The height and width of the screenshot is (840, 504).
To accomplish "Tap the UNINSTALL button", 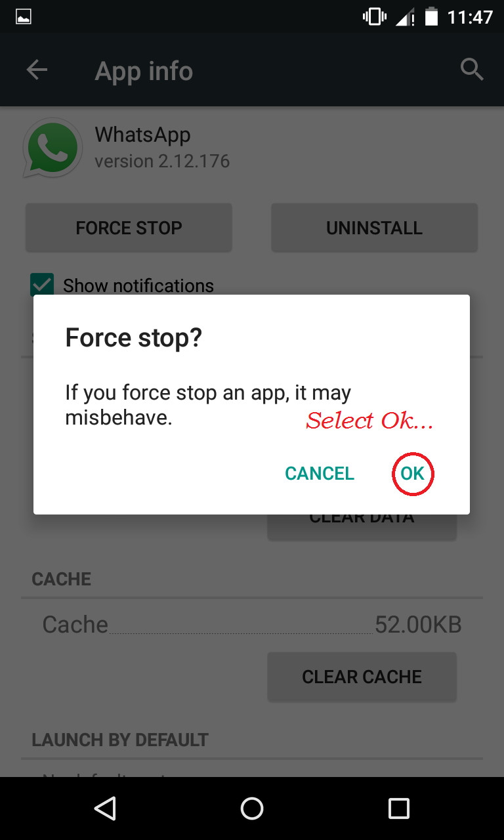I will (x=374, y=228).
